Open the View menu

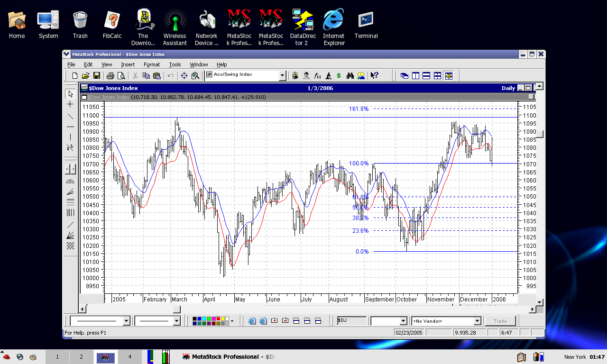[x=107, y=64]
